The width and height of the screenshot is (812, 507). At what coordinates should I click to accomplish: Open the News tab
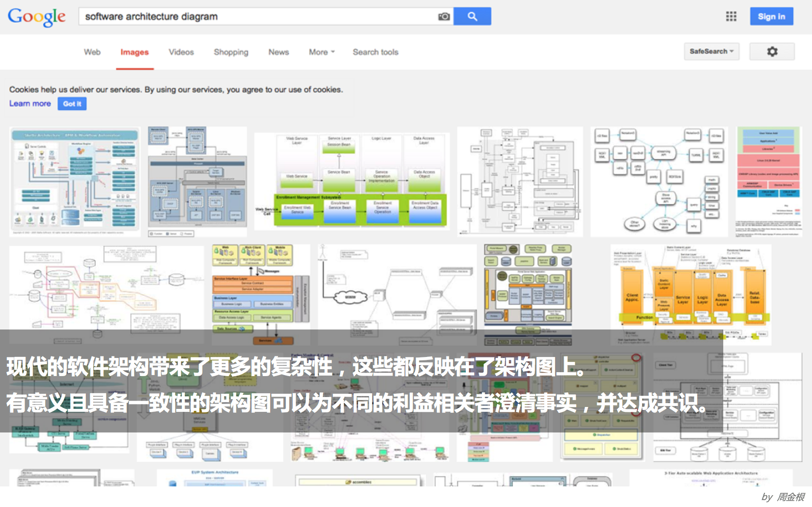tap(278, 52)
